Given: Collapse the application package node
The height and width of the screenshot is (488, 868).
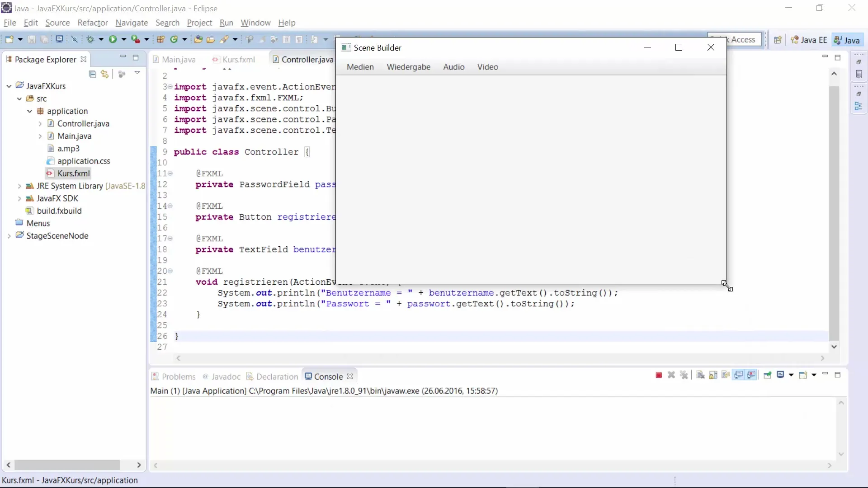Looking at the screenshot, I should click(29, 111).
